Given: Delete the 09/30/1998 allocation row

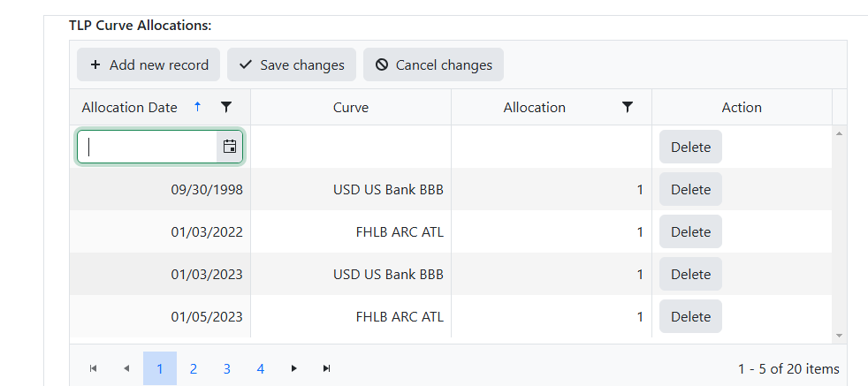Looking at the screenshot, I should tap(690, 189).
